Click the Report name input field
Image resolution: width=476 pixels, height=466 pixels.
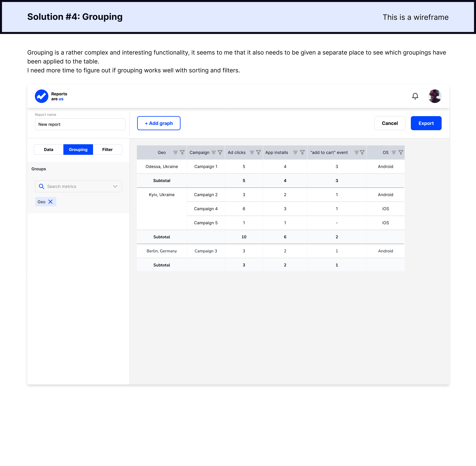point(80,124)
